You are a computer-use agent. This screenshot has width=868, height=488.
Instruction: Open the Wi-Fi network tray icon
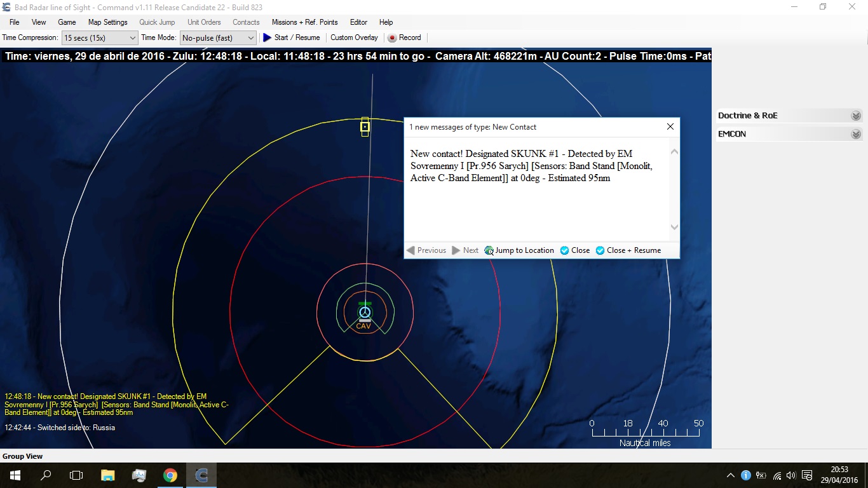coord(776,475)
